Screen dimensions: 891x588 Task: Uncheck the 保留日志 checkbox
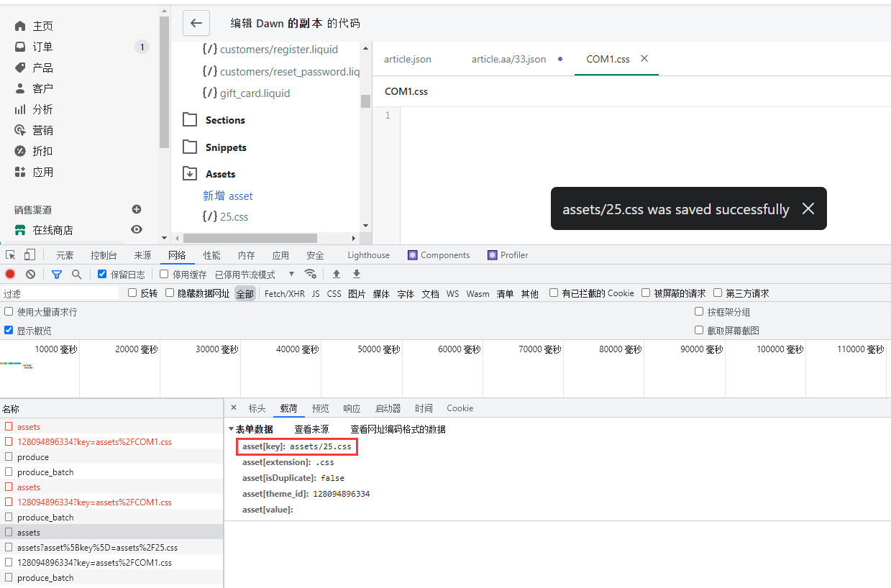pyautogui.click(x=102, y=274)
